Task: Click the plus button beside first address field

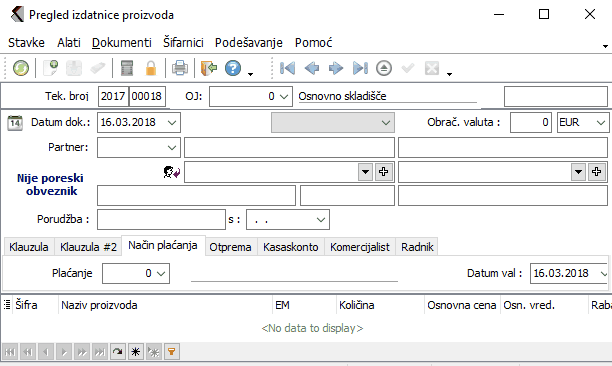Action: tap(383, 172)
